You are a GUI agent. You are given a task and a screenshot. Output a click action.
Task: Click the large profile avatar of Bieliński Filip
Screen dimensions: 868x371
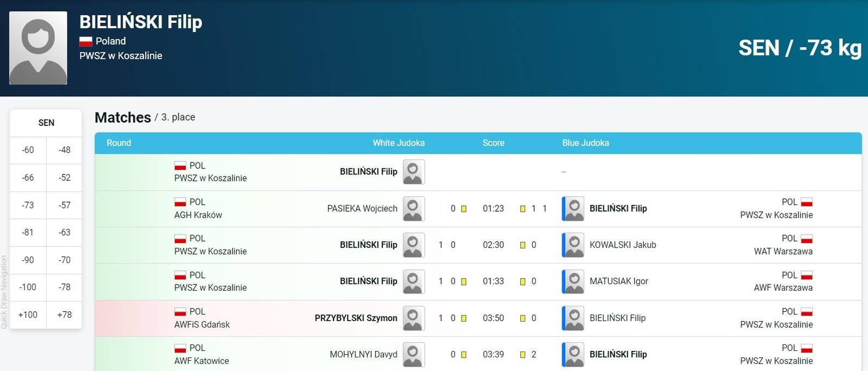point(38,48)
